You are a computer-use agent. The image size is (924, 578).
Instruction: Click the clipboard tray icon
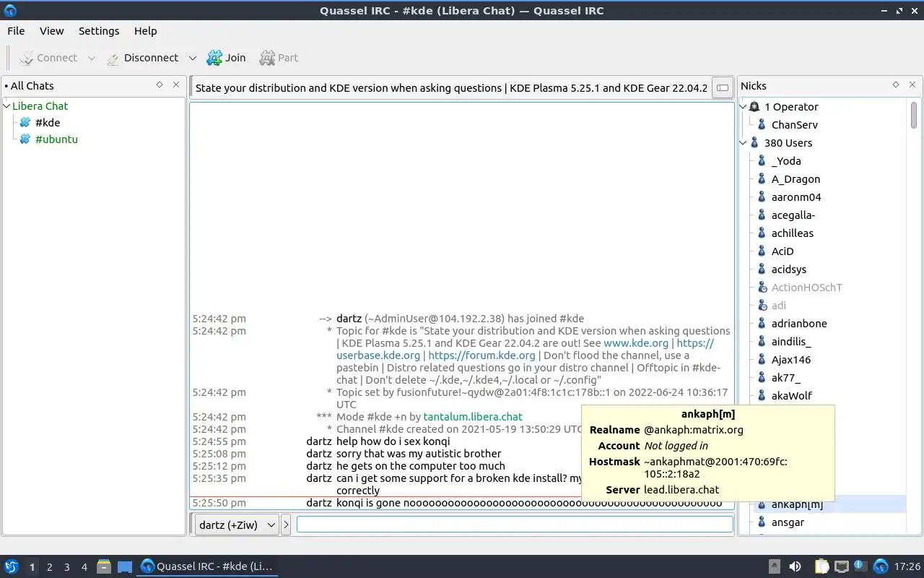[x=821, y=567]
